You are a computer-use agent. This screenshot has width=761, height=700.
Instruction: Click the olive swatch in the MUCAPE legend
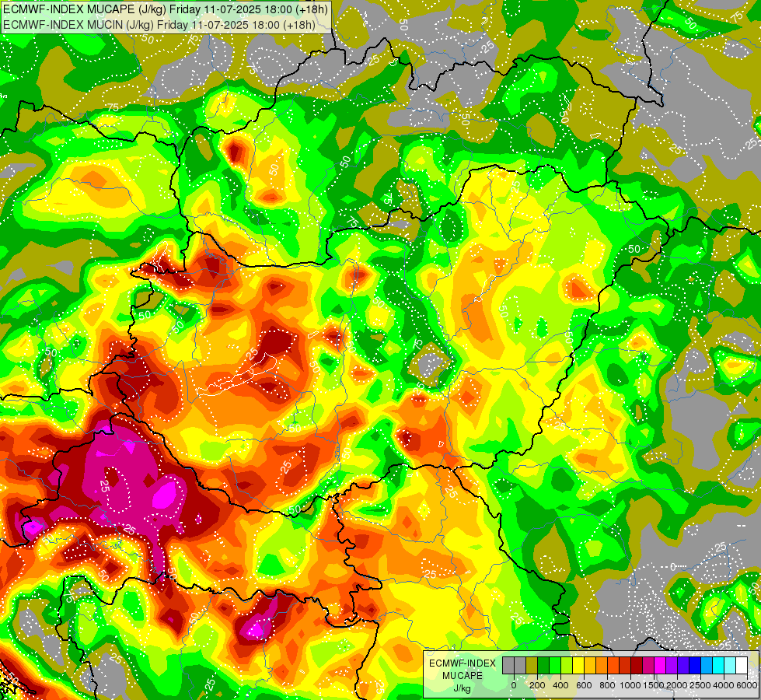[532, 666]
